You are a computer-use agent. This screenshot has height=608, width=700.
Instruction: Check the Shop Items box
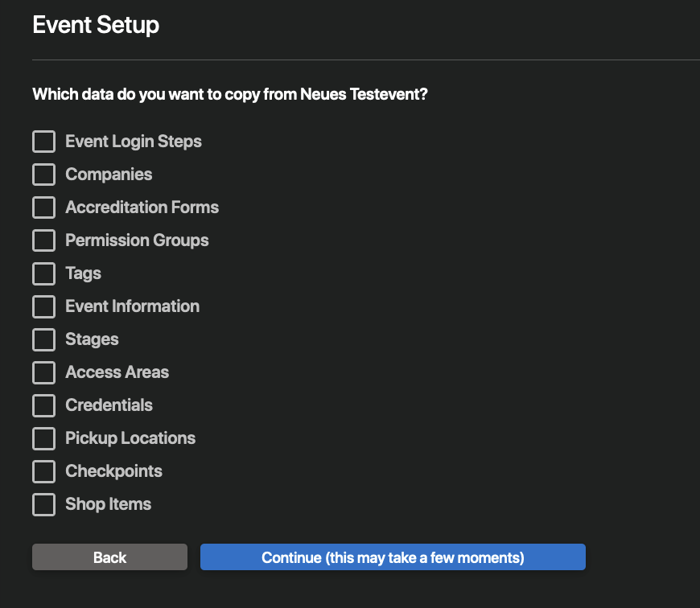click(43, 504)
